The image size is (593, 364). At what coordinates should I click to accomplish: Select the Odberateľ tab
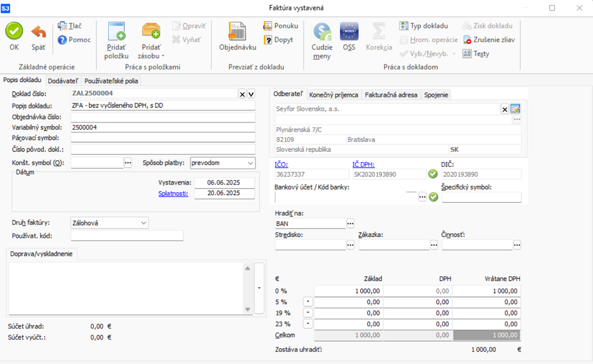(x=288, y=94)
